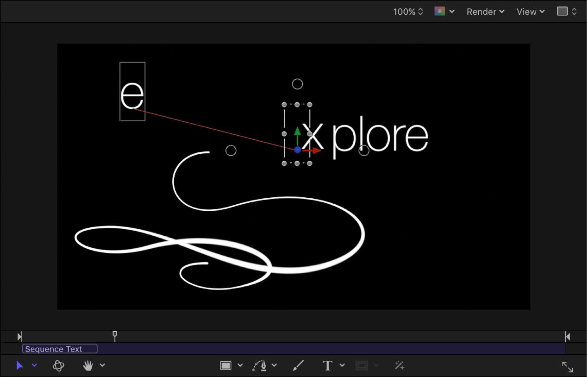588x377 pixels.
Task: Click the timeline playhead marker
Action: pos(115,336)
